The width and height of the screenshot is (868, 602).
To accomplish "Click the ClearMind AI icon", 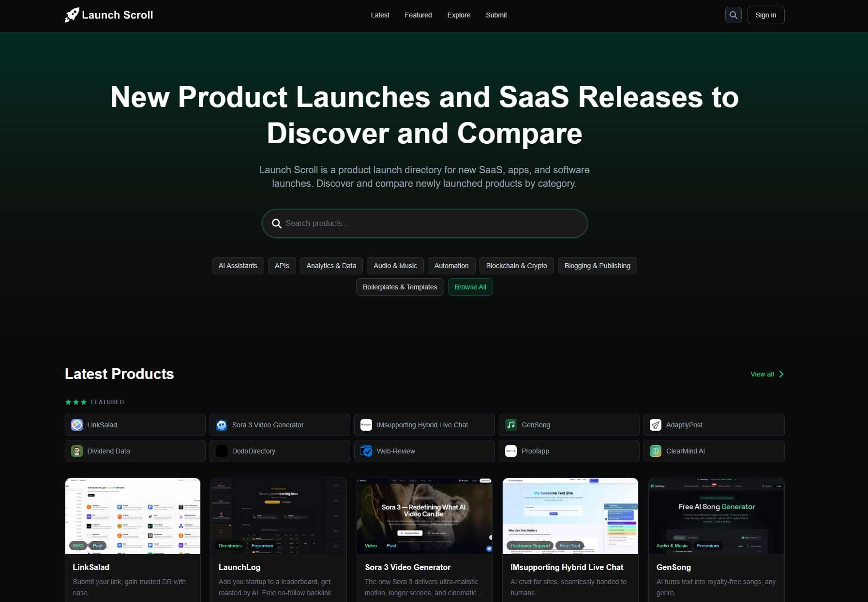I will [656, 451].
